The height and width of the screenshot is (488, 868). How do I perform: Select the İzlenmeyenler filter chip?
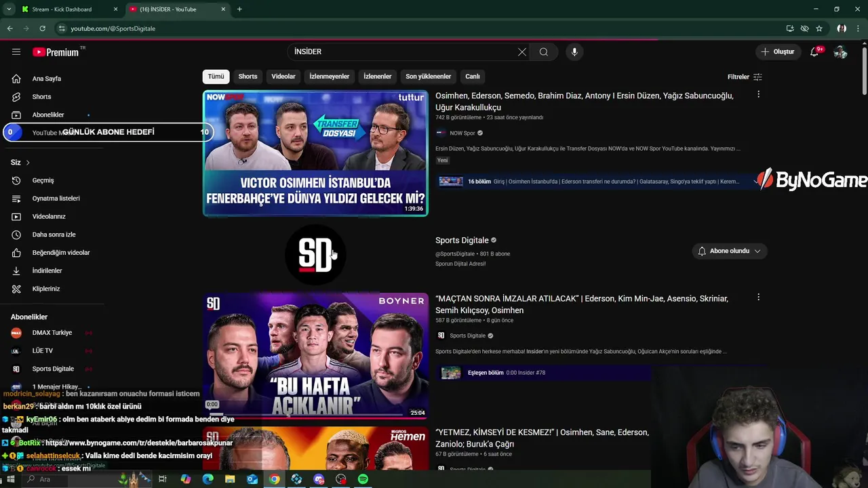click(x=330, y=77)
